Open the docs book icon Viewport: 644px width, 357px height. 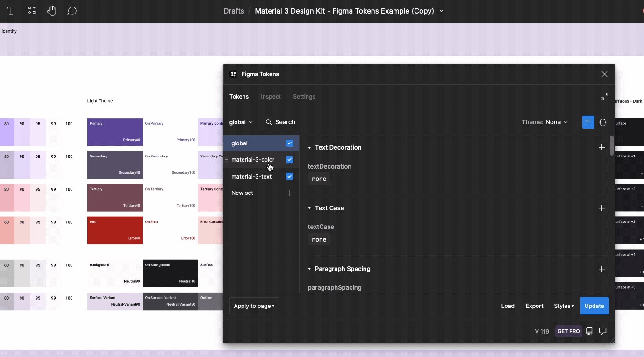click(589, 331)
